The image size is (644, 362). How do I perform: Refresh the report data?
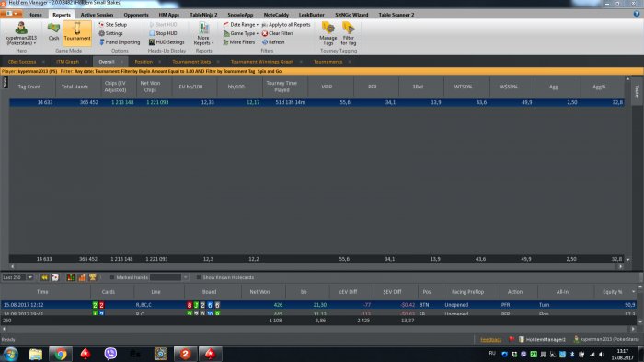click(x=273, y=42)
